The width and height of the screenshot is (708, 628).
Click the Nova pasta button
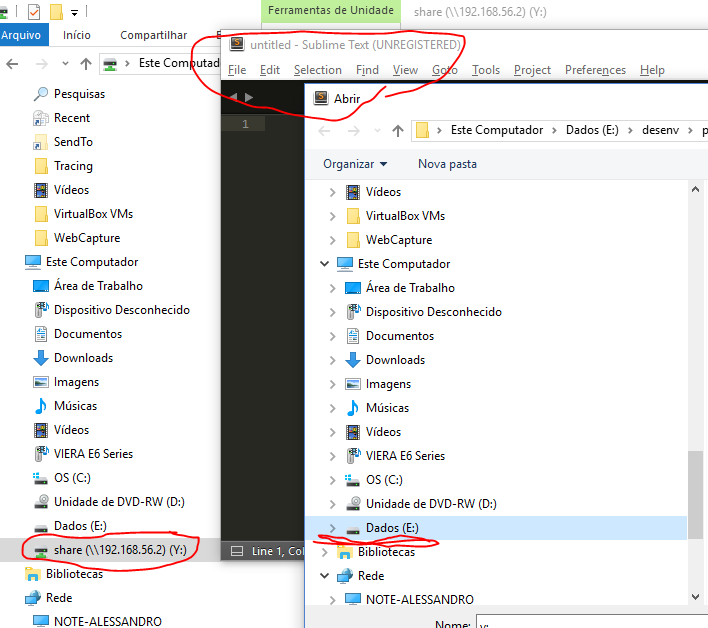447,164
